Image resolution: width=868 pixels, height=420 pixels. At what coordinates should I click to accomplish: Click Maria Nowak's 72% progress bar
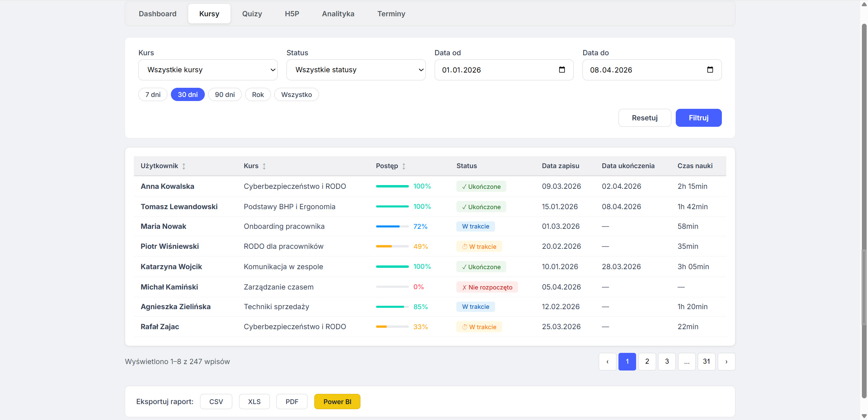pyautogui.click(x=392, y=226)
